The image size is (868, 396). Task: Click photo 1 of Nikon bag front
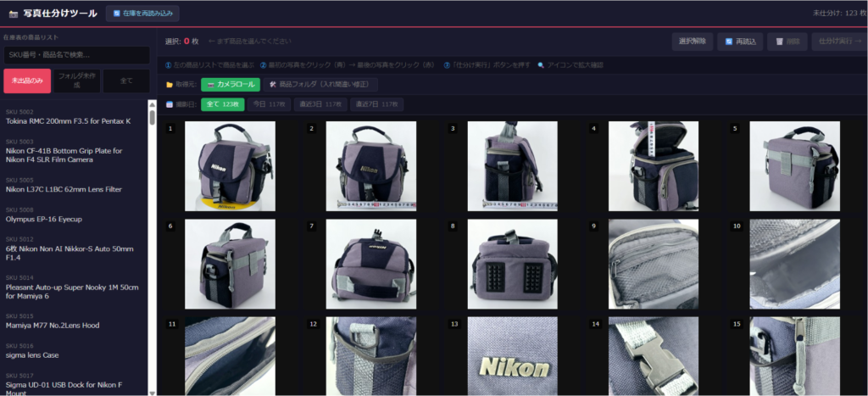point(230,166)
